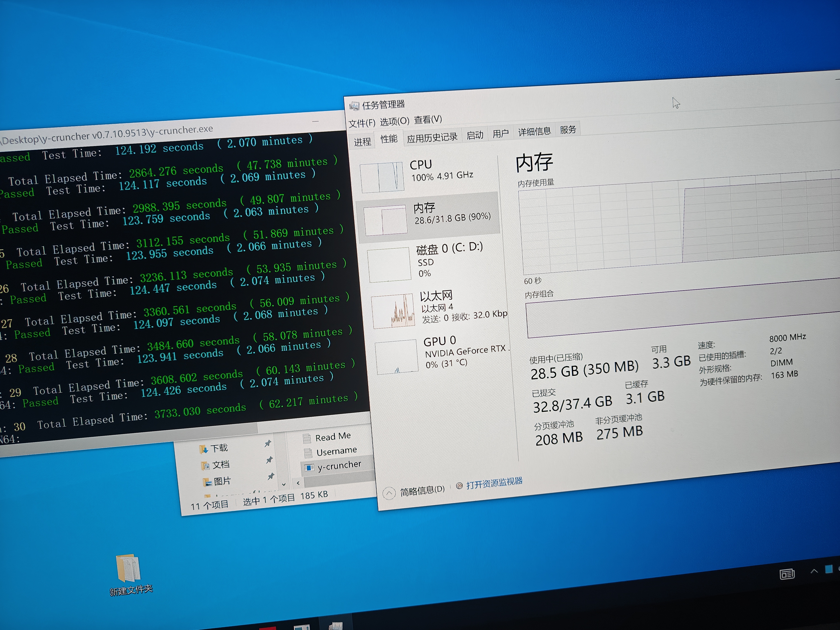Click the pin icon next to 下载
The width and height of the screenshot is (840, 630).
268,443
